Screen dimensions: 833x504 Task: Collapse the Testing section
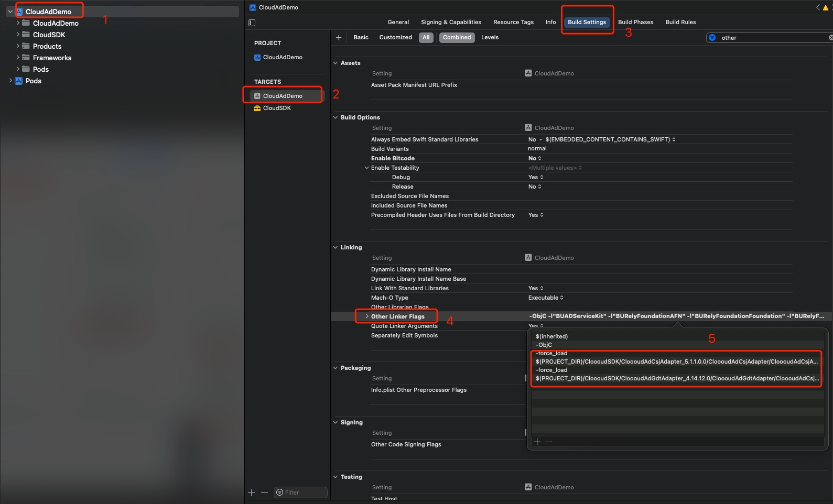pos(336,477)
